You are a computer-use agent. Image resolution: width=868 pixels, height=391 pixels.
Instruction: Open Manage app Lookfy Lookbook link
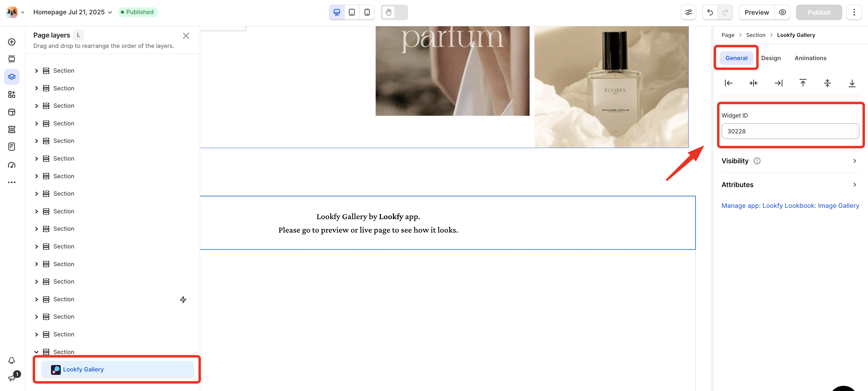click(x=790, y=206)
